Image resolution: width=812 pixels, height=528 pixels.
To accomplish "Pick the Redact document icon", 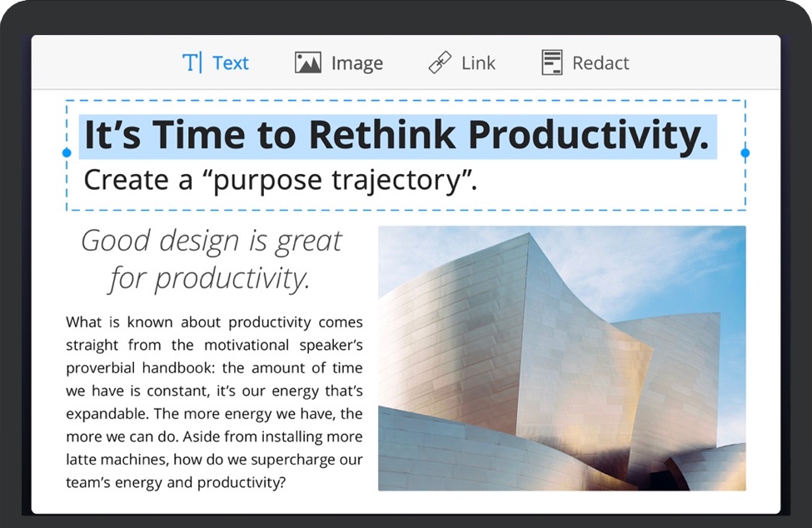I will click(x=551, y=62).
